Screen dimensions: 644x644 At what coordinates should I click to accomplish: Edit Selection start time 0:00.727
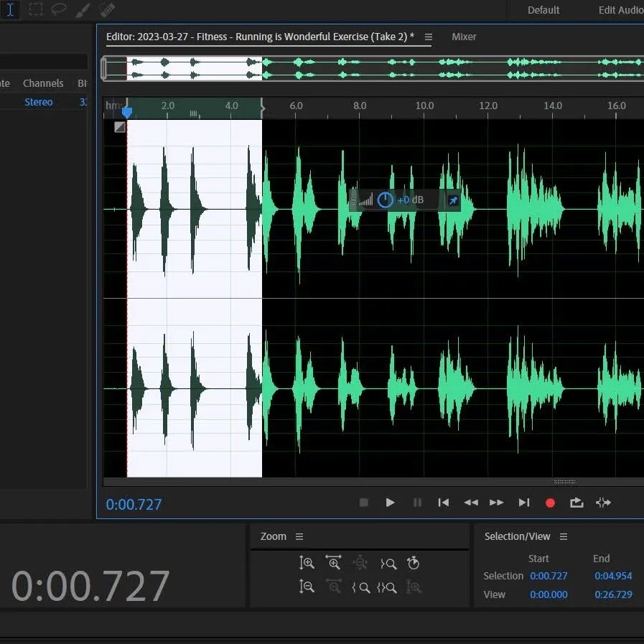(549, 576)
